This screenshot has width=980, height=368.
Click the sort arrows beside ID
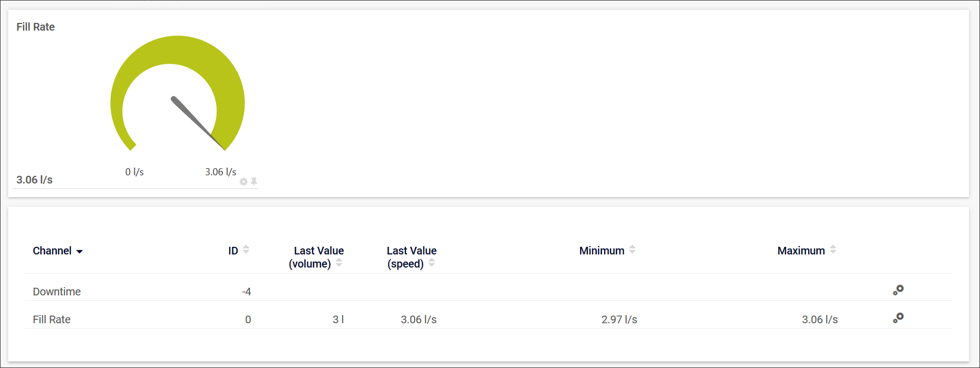click(x=246, y=250)
